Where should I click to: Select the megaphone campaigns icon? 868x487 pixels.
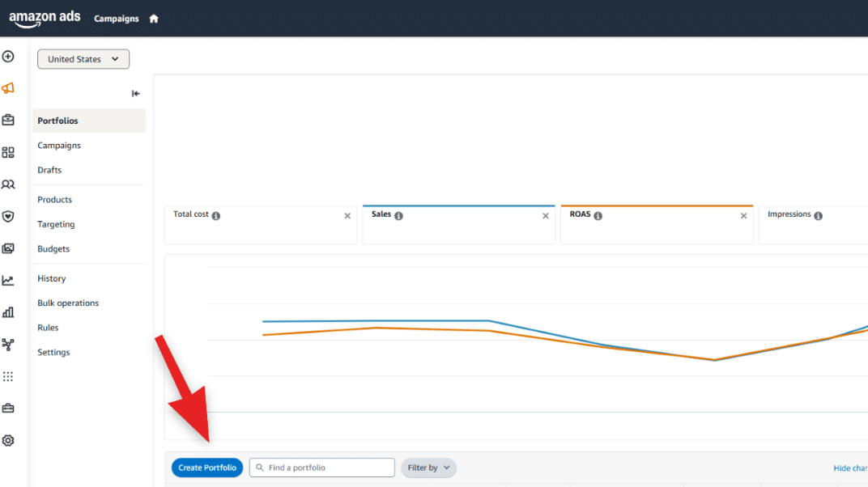(8, 88)
